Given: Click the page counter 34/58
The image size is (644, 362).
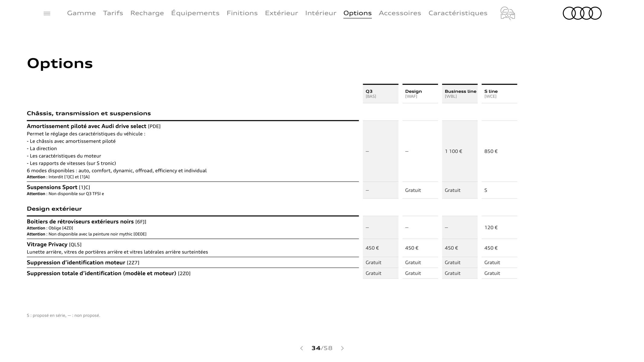Looking at the screenshot, I should coord(322,348).
